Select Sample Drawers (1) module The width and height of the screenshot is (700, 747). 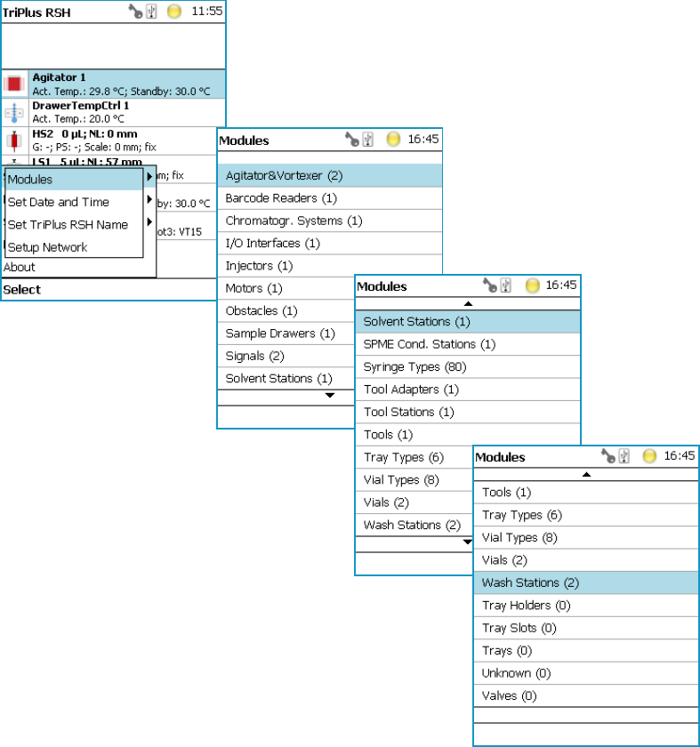coord(286,333)
